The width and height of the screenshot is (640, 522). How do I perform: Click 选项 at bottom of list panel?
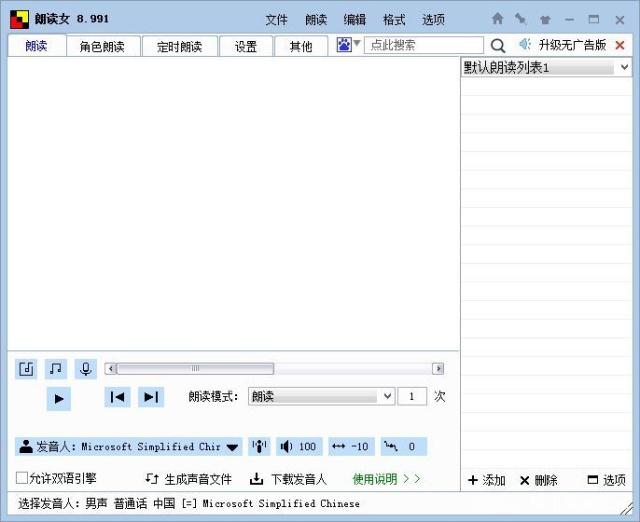pyautogui.click(x=614, y=480)
